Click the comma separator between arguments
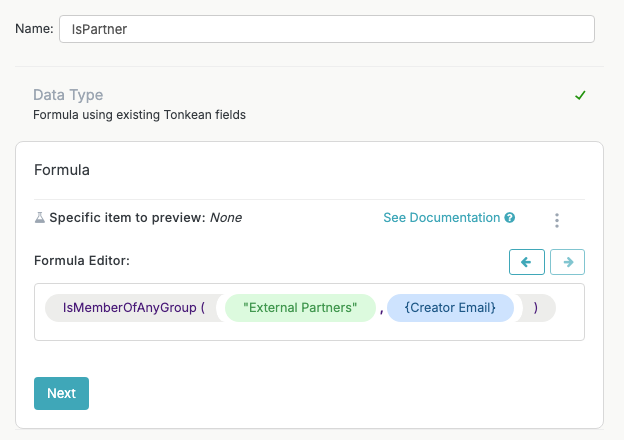The width and height of the screenshot is (624, 440). (x=381, y=309)
